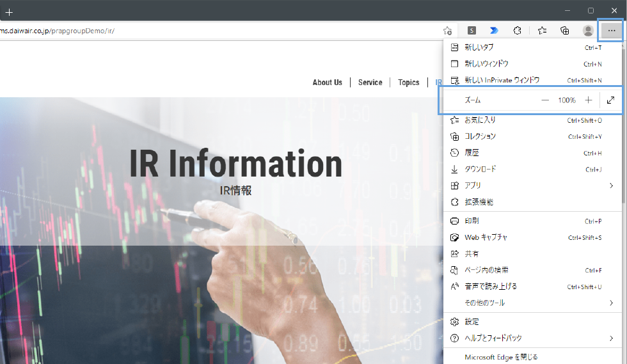Select 音声で読み上げる entry
The height and width of the screenshot is (364, 627).
(532, 287)
